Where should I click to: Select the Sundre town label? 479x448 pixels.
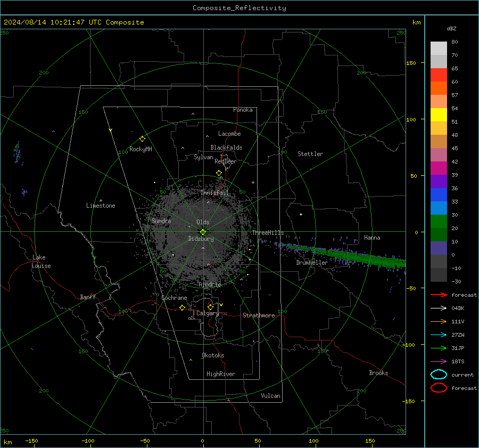click(161, 221)
